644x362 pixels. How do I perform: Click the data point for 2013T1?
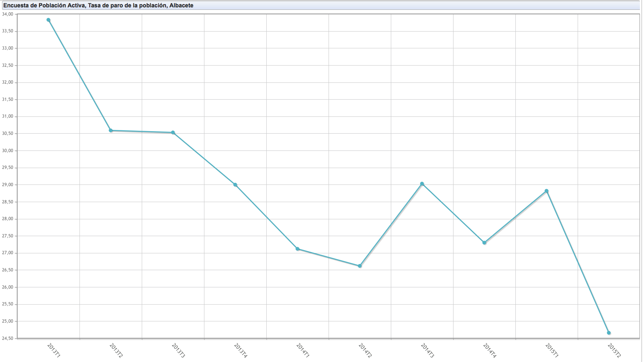point(48,20)
